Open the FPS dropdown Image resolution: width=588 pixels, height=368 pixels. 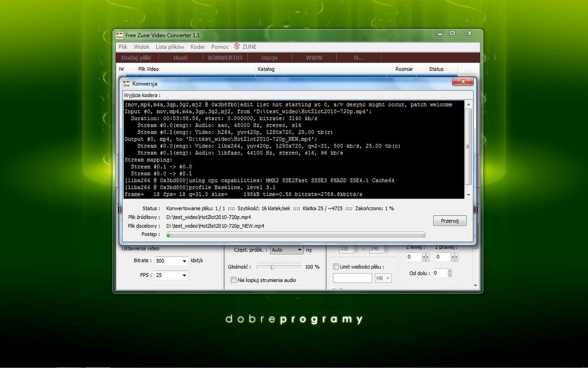click(184, 276)
